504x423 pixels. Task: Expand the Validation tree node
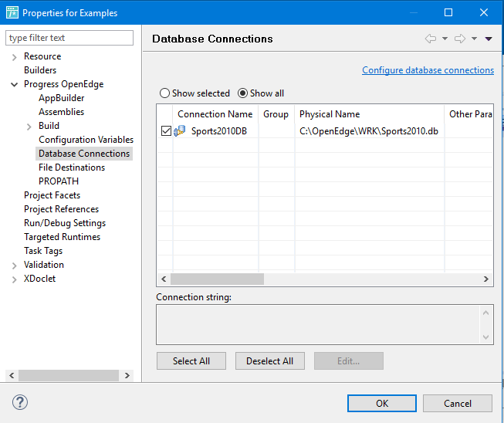(14, 266)
